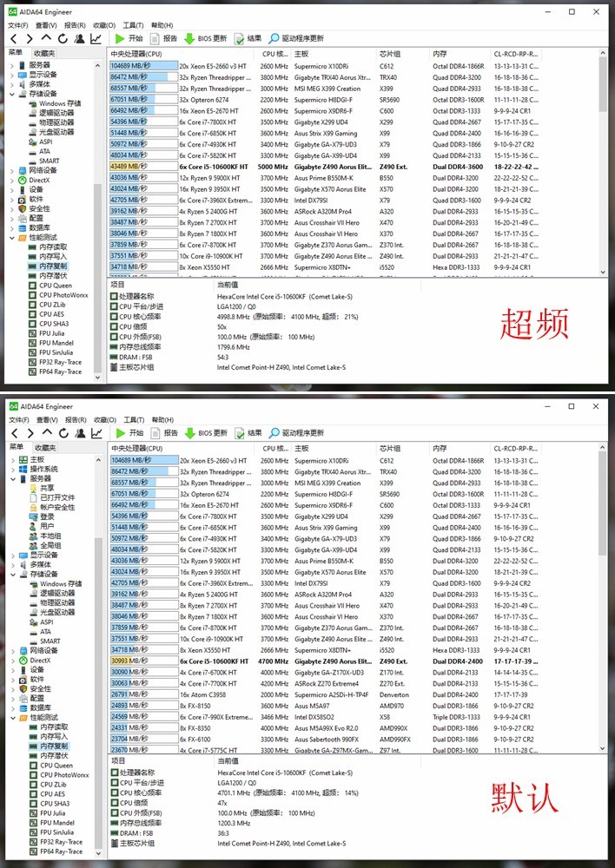The width and height of the screenshot is (615, 868).
Task: Open the 文件(F) menu in the 超频 window
Action: 18,25
